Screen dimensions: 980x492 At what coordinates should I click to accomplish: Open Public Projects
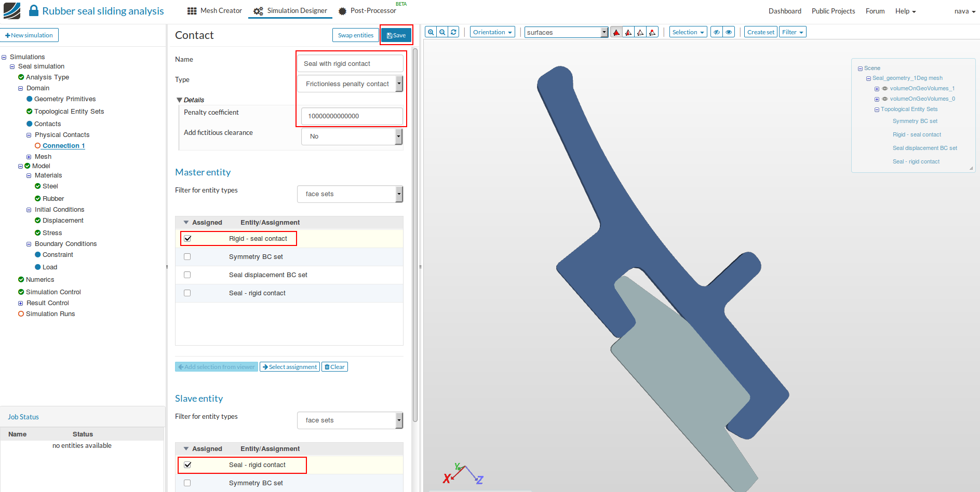pyautogui.click(x=833, y=11)
